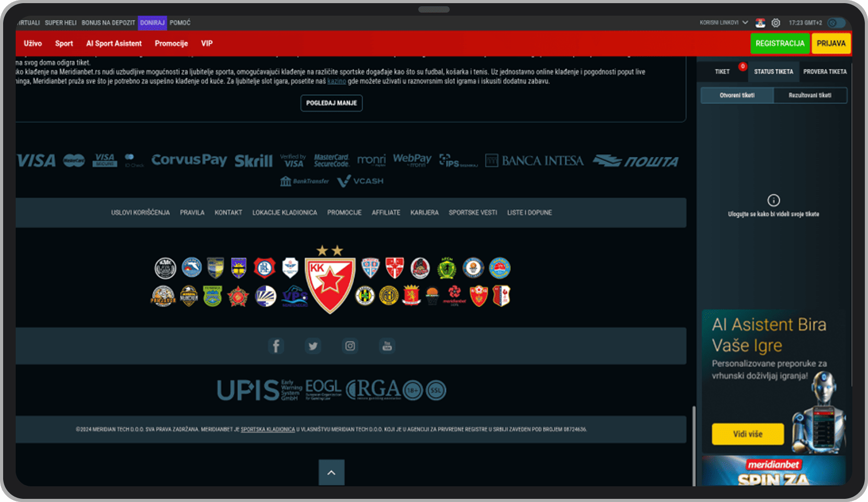Open the Facebook social link
This screenshot has width=868, height=502.
coord(276,346)
